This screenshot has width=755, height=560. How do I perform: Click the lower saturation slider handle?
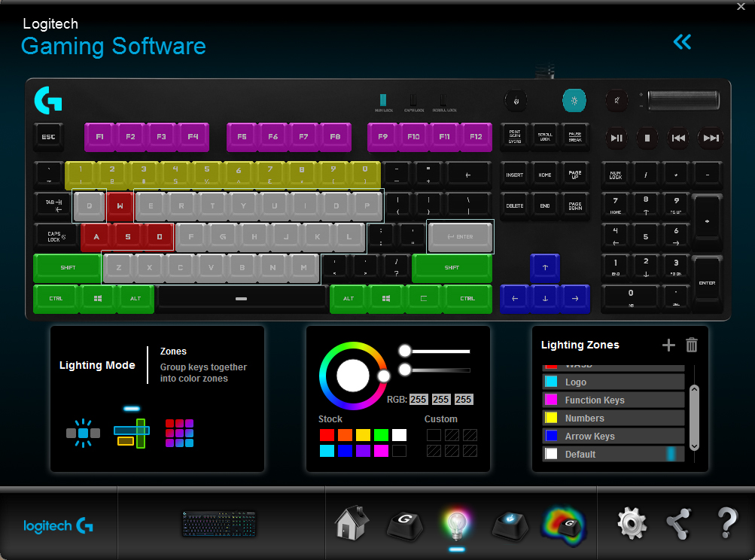[405, 370]
